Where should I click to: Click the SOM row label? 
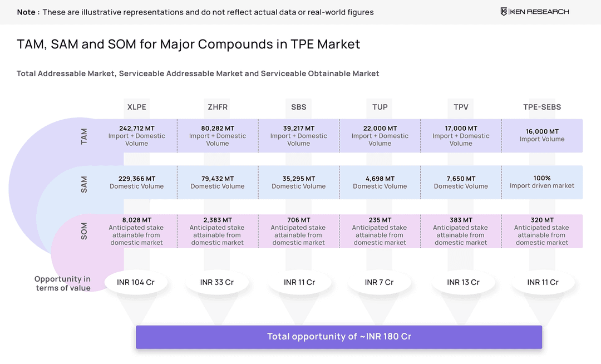click(84, 231)
